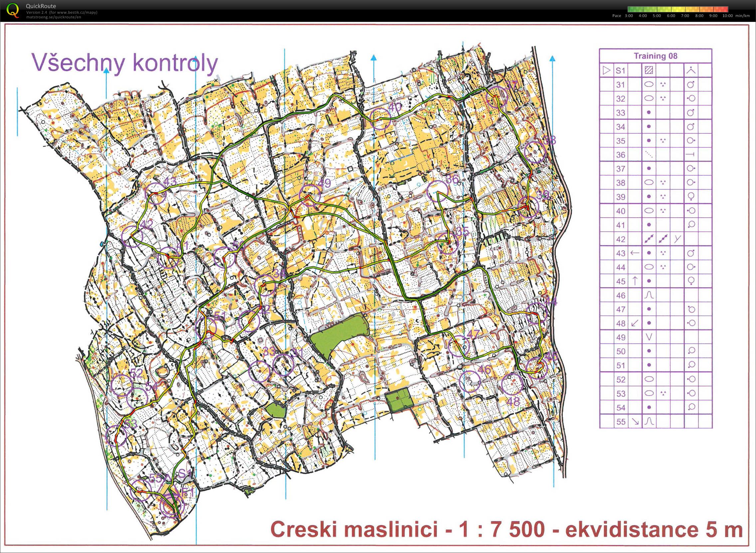Select control circle 38 on the map
The image size is (756, 553).
click(535, 152)
